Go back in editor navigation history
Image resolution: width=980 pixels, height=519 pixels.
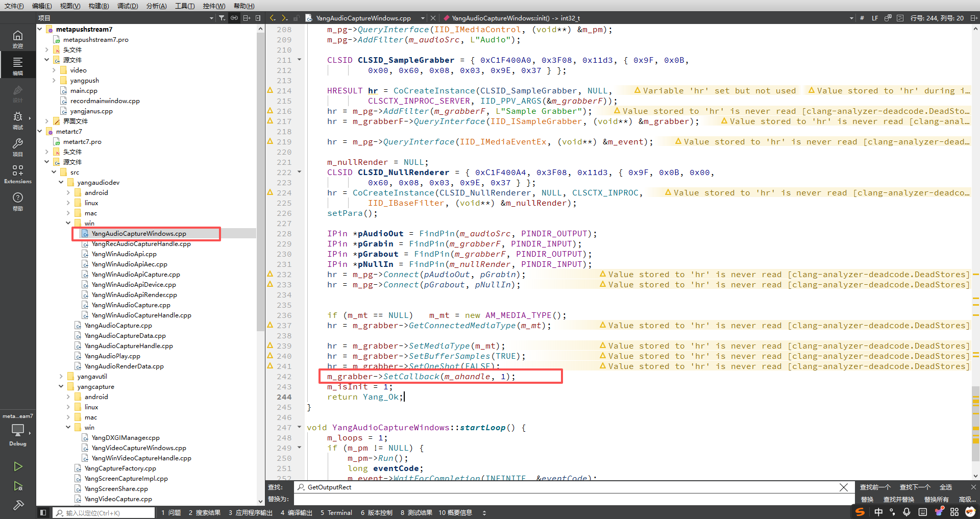273,18
